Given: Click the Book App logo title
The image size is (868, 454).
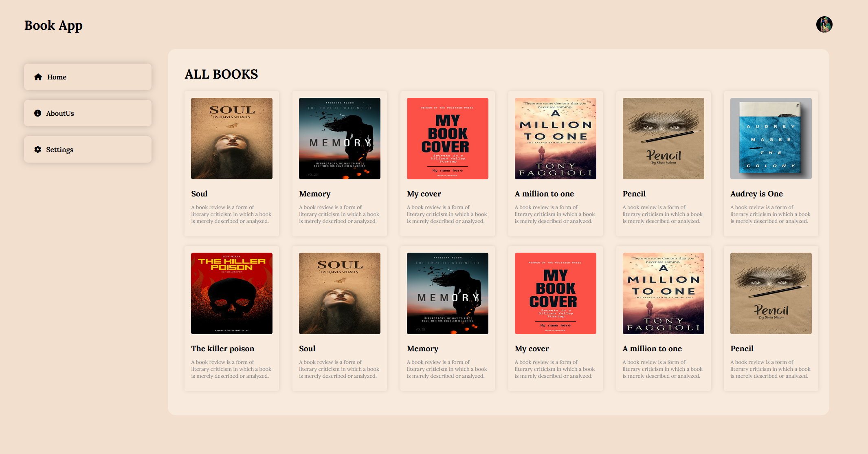Looking at the screenshot, I should [x=53, y=25].
